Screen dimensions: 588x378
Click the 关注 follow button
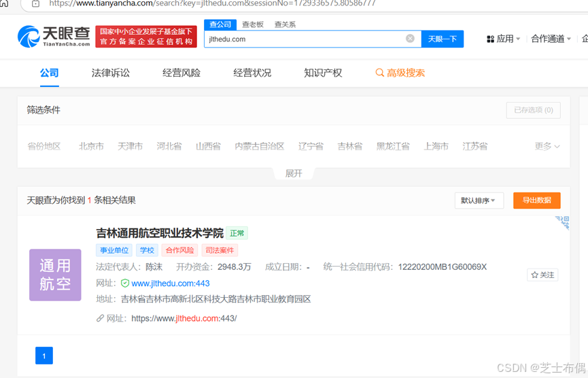point(542,275)
